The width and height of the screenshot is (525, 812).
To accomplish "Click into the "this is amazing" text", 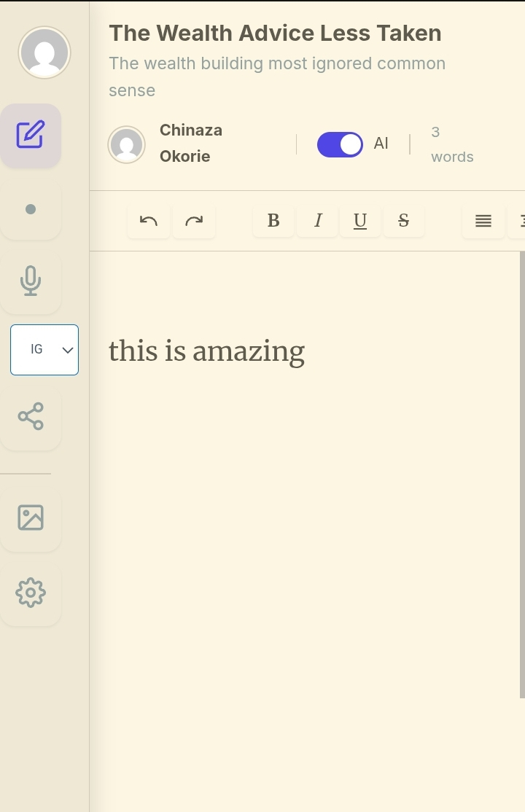I will click(206, 351).
